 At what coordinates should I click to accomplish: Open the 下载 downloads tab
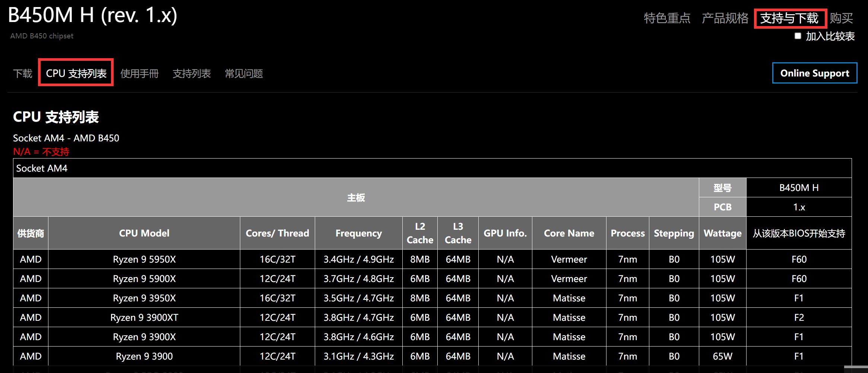coord(22,73)
